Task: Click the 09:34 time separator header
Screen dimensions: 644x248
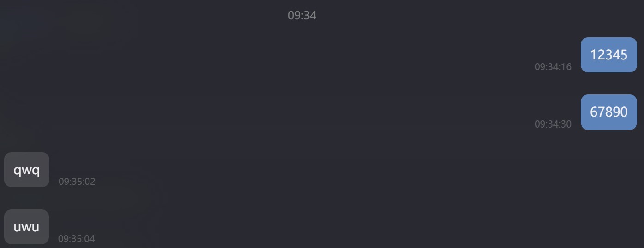Action: 302,15
